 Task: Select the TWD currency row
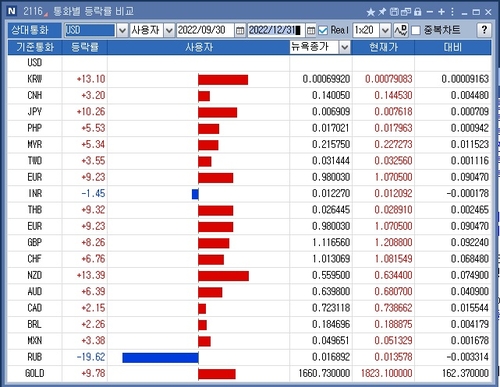click(249, 161)
